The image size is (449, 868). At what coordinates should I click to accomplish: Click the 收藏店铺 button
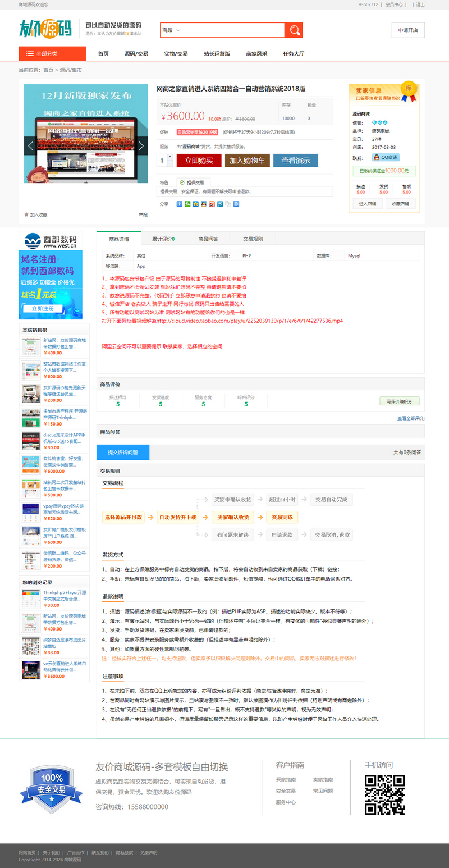click(401, 203)
